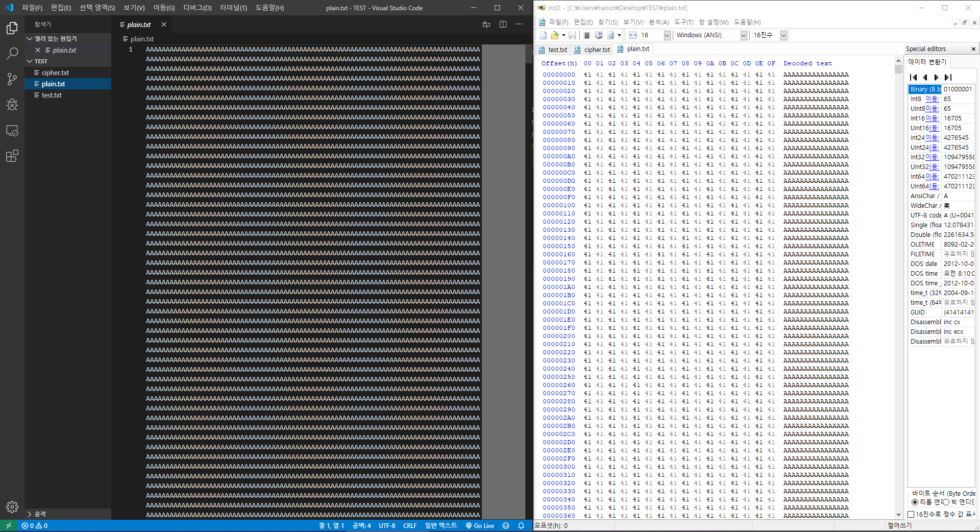Click VS Code editor vertical scrollbar
The image size is (980, 532).
529,54
